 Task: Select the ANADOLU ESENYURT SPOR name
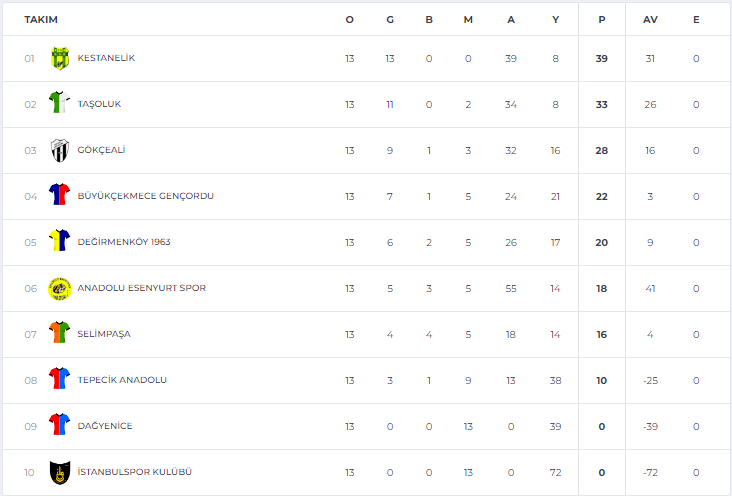click(x=141, y=288)
